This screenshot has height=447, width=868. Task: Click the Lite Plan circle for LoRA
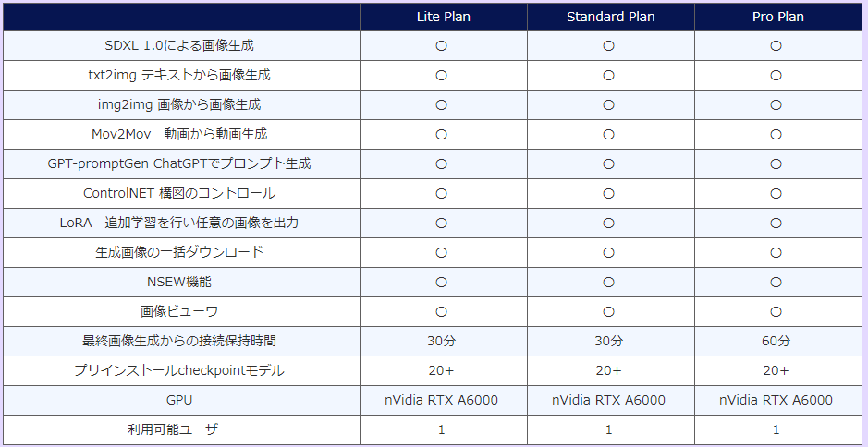click(442, 223)
